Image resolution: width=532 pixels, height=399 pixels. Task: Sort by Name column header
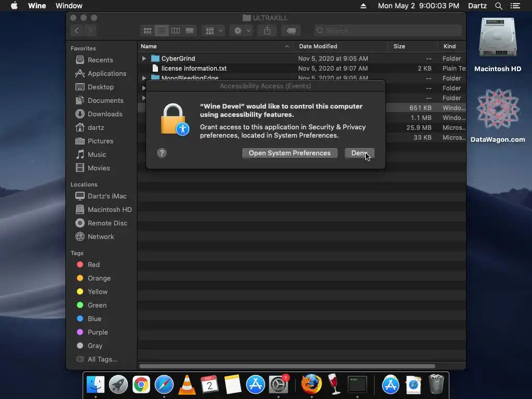(x=215, y=46)
